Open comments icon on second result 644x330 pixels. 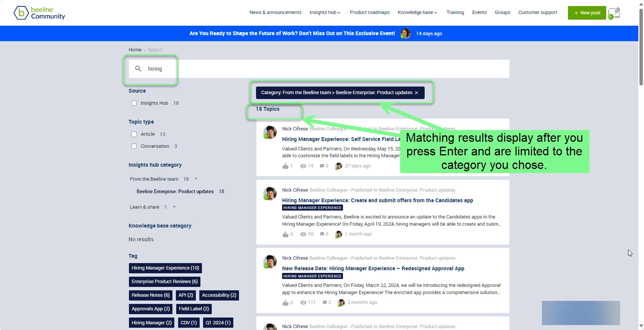(x=322, y=234)
